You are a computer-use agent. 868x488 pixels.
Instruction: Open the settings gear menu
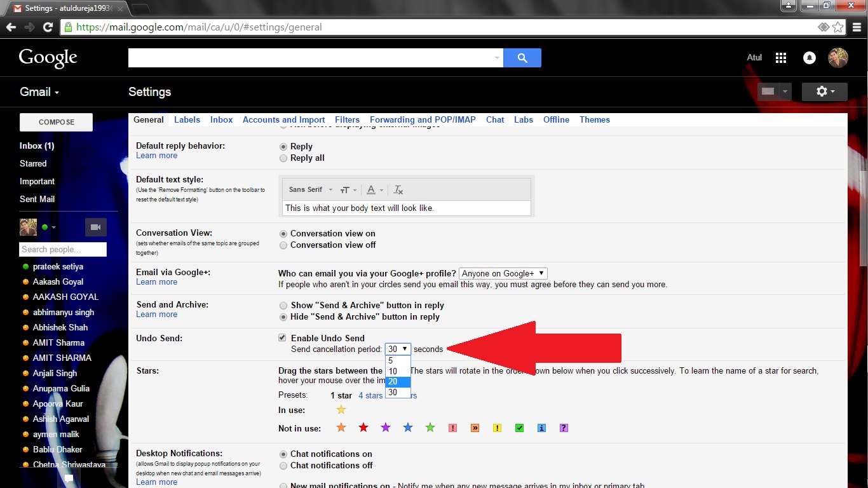pyautogui.click(x=825, y=91)
